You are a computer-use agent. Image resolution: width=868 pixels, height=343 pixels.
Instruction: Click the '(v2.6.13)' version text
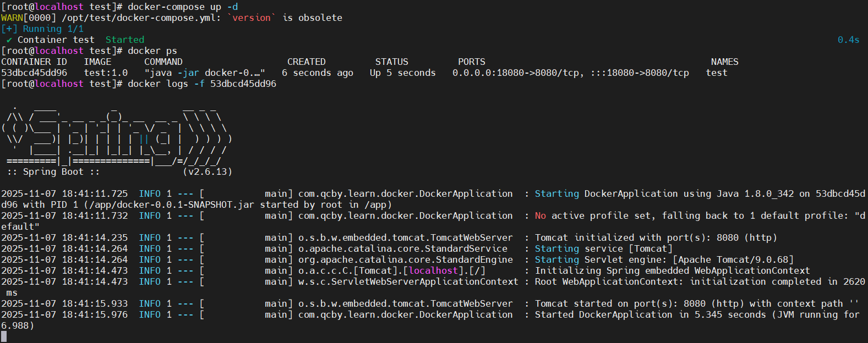click(x=208, y=171)
